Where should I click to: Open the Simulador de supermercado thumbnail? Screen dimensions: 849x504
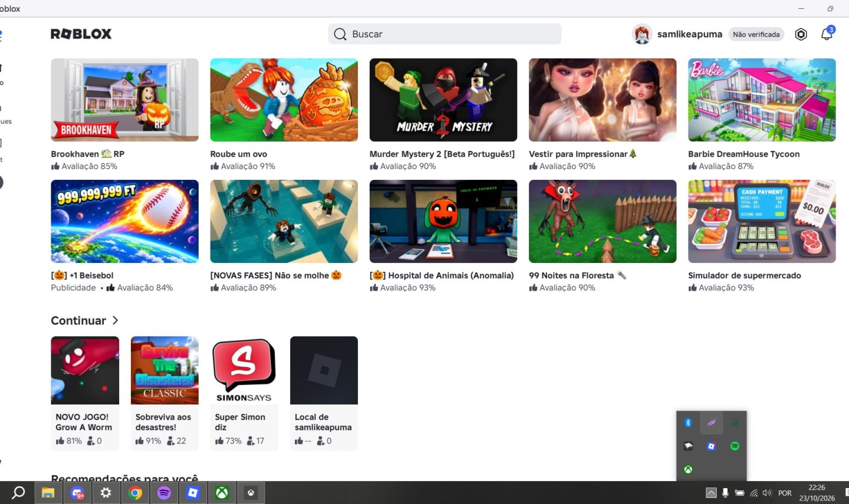click(x=762, y=221)
